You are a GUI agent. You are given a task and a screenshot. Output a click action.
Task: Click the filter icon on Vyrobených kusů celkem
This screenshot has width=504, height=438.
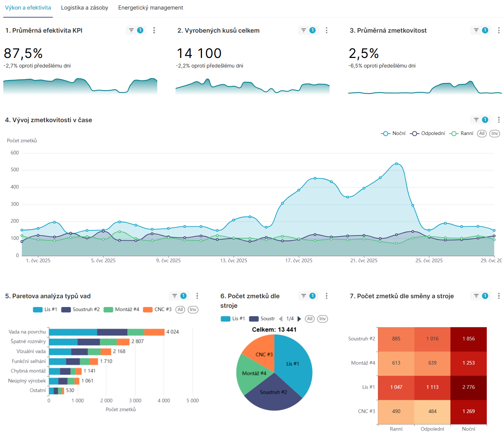click(x=303, y=30)
